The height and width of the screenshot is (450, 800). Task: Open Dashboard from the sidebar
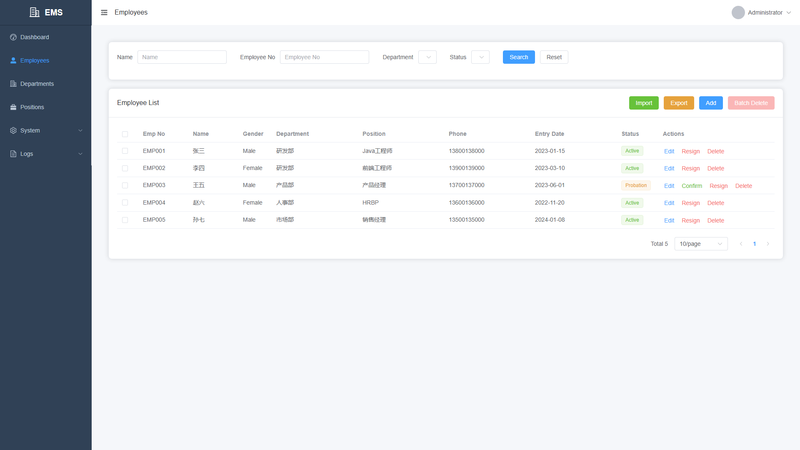click(x=45, y=37)
